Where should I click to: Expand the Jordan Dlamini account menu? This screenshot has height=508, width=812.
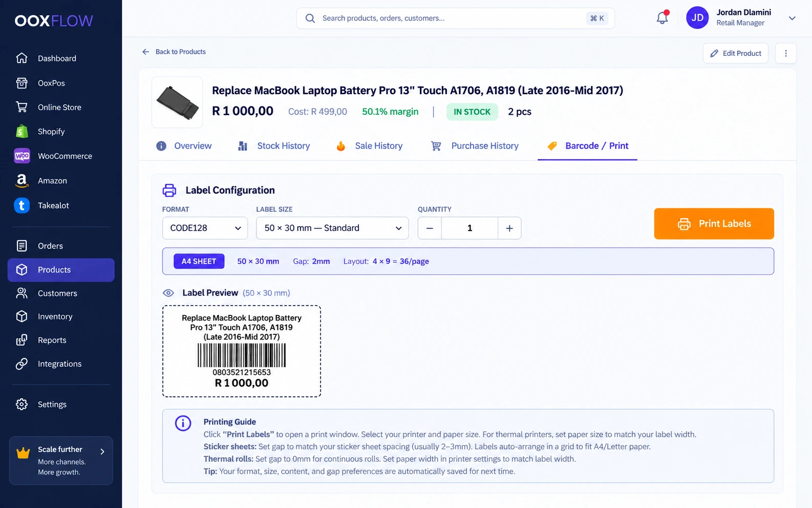792,18
